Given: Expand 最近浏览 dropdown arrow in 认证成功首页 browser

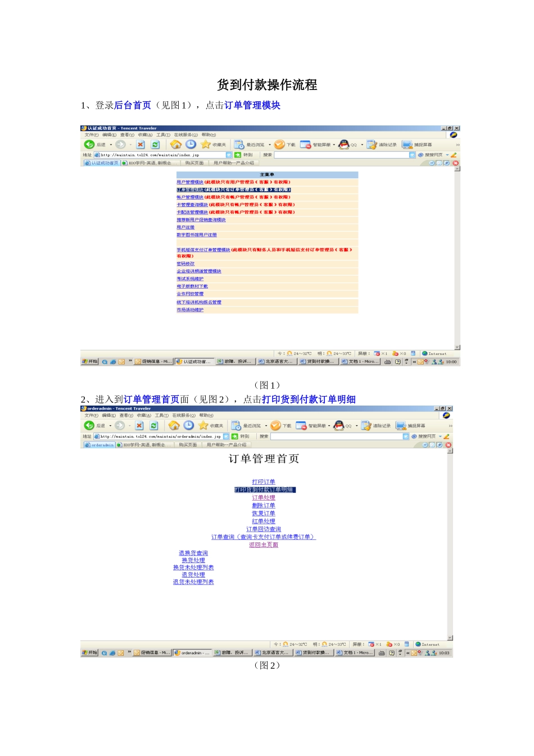Looking at the screenshot, I should pyautogui.click(x=270, y=145).
